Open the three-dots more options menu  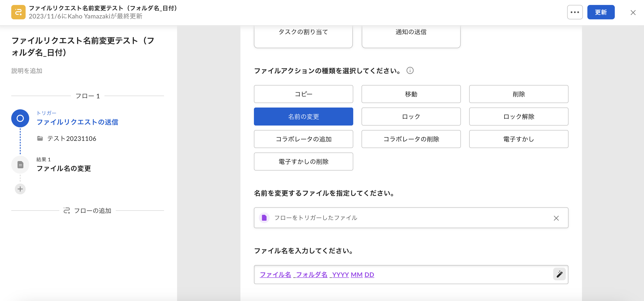point(575,12)
